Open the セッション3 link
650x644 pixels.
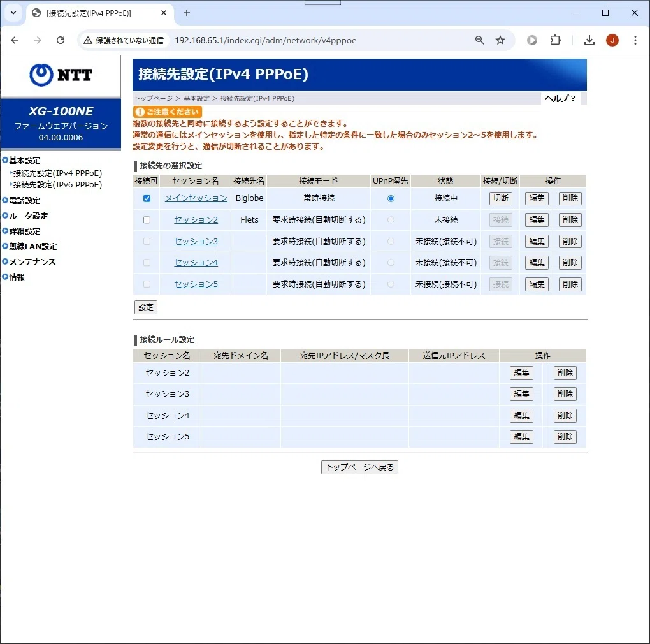point(196,242)
